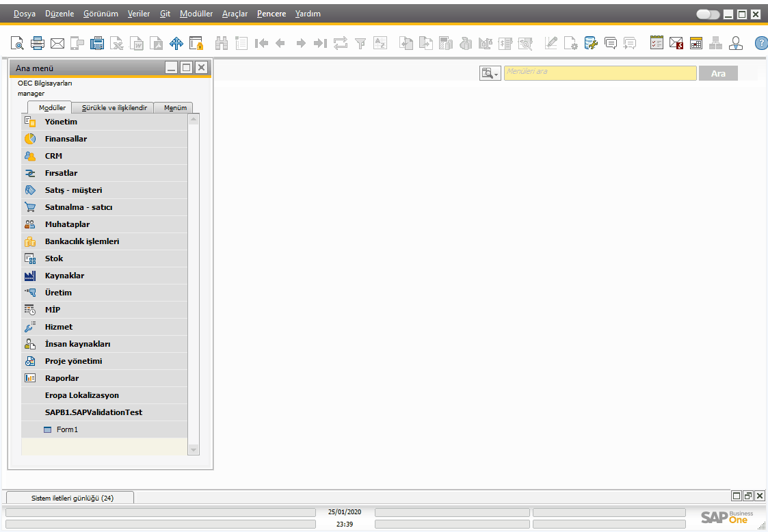Expand the Yönetim module
This screenshot has height=532, width=768.
(105, 122)
